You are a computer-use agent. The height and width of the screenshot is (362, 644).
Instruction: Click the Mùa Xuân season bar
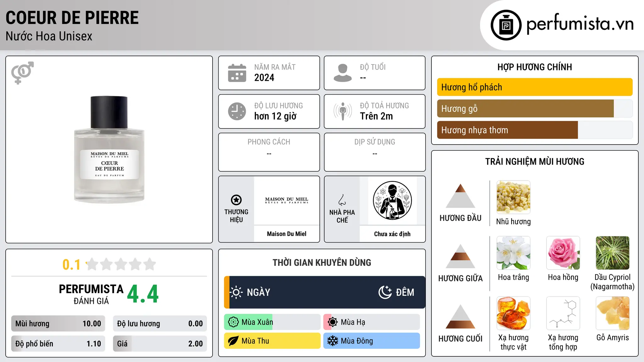coord(272,322)
